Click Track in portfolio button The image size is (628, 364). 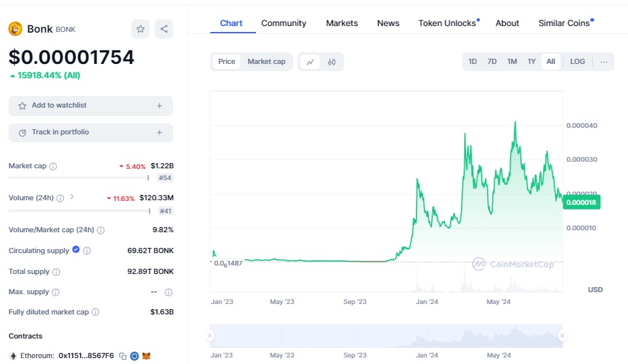pos(91,132)
